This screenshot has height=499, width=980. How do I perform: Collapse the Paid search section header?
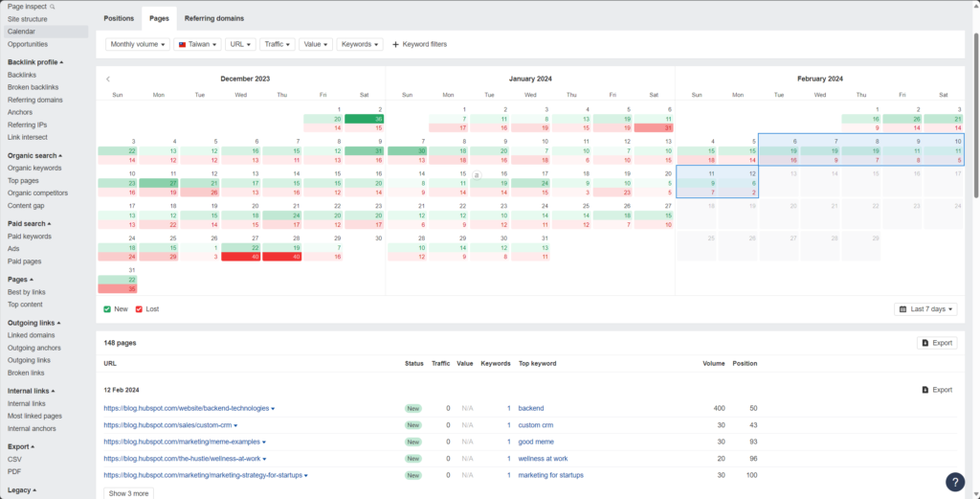coord(29,224)
